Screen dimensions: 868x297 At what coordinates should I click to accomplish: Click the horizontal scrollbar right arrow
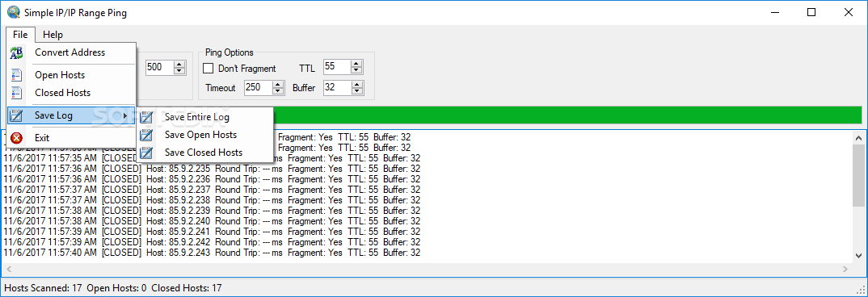click(x=845, y=269)
